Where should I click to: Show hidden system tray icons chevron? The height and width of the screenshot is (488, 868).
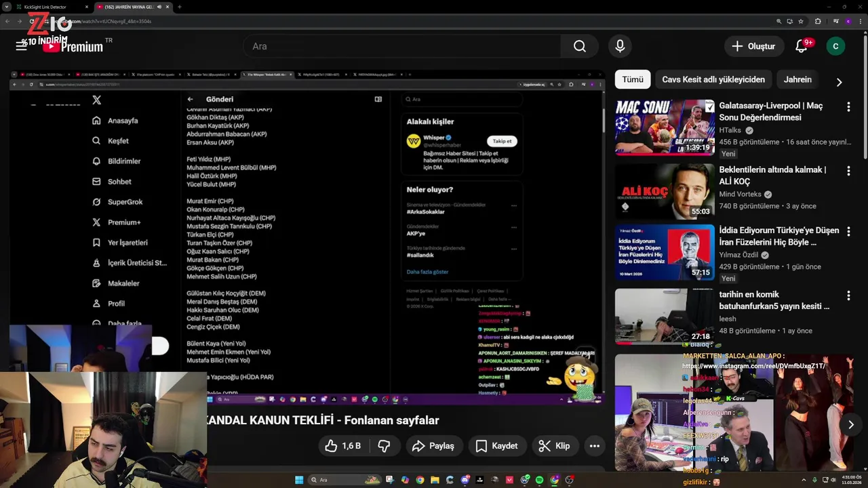tap(804, 480)
